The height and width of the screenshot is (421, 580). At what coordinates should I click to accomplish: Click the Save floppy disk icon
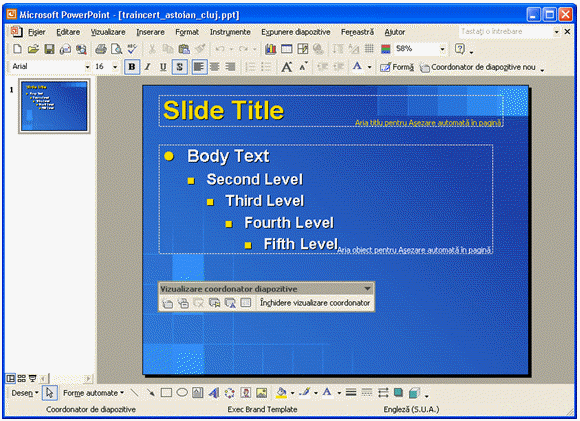(49, 49)
